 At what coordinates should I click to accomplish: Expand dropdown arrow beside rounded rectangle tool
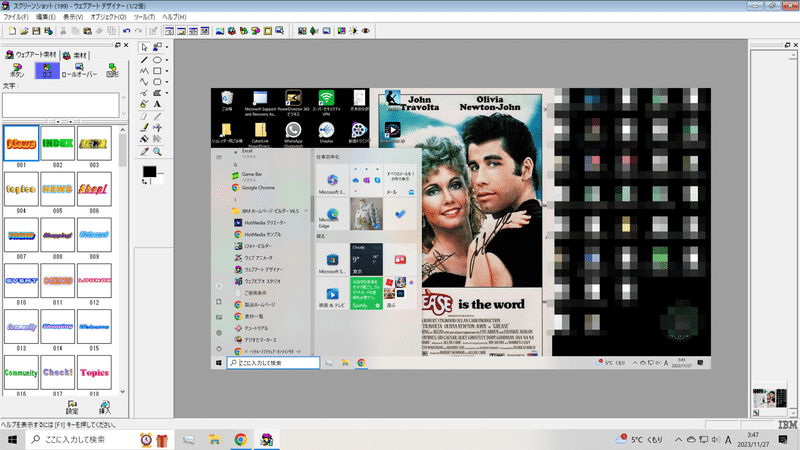(x=167, y=82)
